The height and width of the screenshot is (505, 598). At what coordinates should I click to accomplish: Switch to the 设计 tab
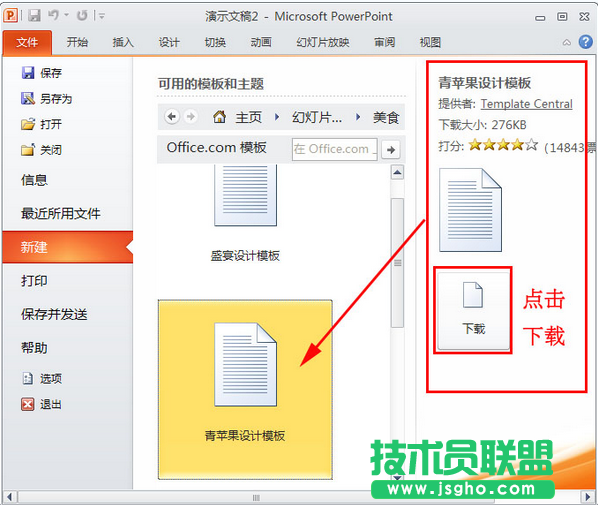click(x=169, y=42)
